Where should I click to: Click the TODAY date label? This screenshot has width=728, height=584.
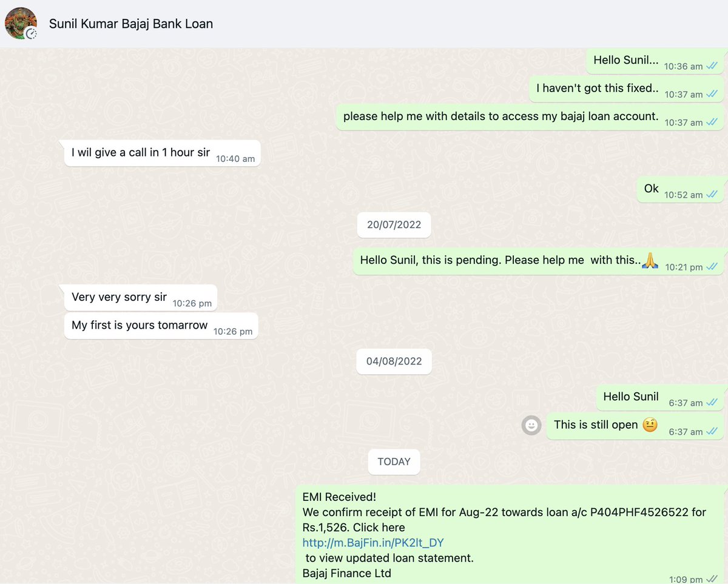[x=394, y=461]
